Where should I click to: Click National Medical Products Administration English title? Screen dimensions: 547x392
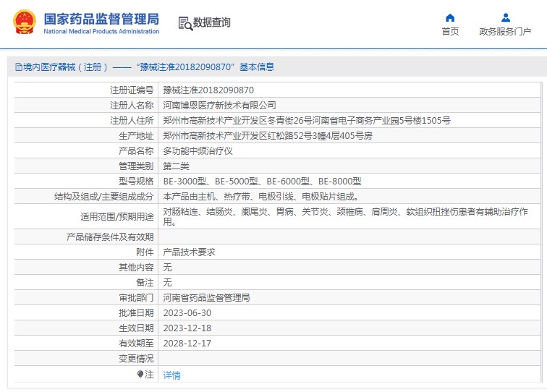(101, 31)
